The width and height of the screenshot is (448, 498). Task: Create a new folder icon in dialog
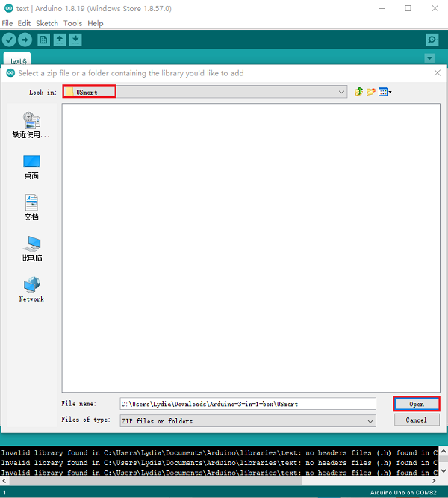point(371,92)
